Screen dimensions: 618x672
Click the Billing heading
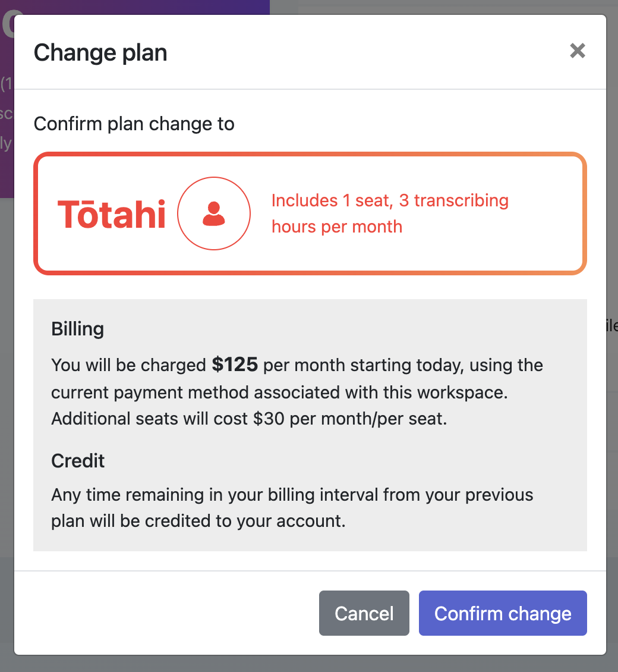[77, 329]
